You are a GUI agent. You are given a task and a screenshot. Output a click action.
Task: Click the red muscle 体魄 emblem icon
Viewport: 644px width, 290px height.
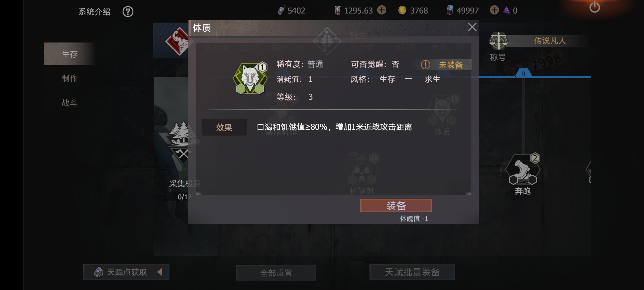179,41
